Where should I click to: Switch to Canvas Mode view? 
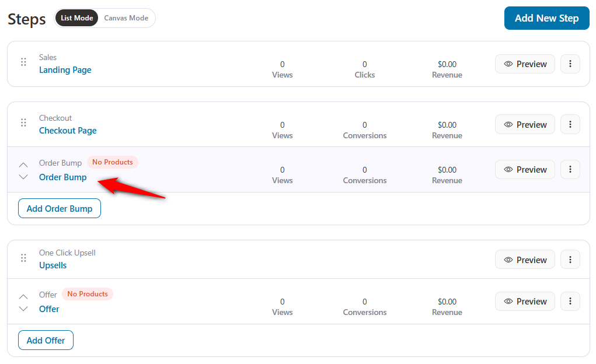tap(126, 18)
